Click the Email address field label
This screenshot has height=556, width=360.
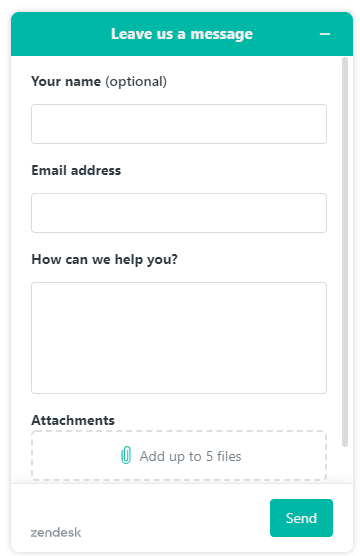point(76,170)
